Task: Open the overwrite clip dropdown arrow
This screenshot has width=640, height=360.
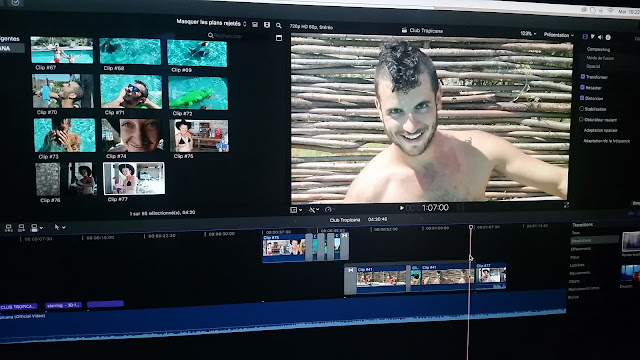Action: coord(41,228)
